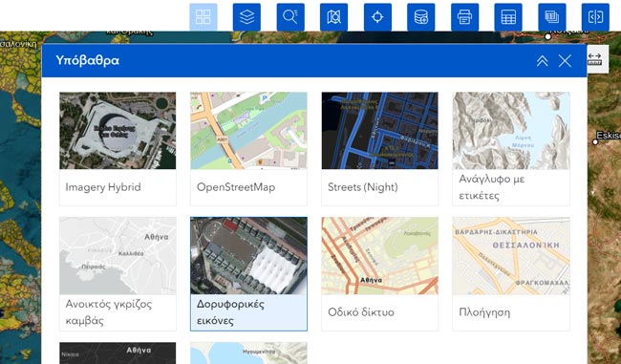
Task: Select the Οδικό δίκτυο thumbnail
Action: click(x=380, y=255)
